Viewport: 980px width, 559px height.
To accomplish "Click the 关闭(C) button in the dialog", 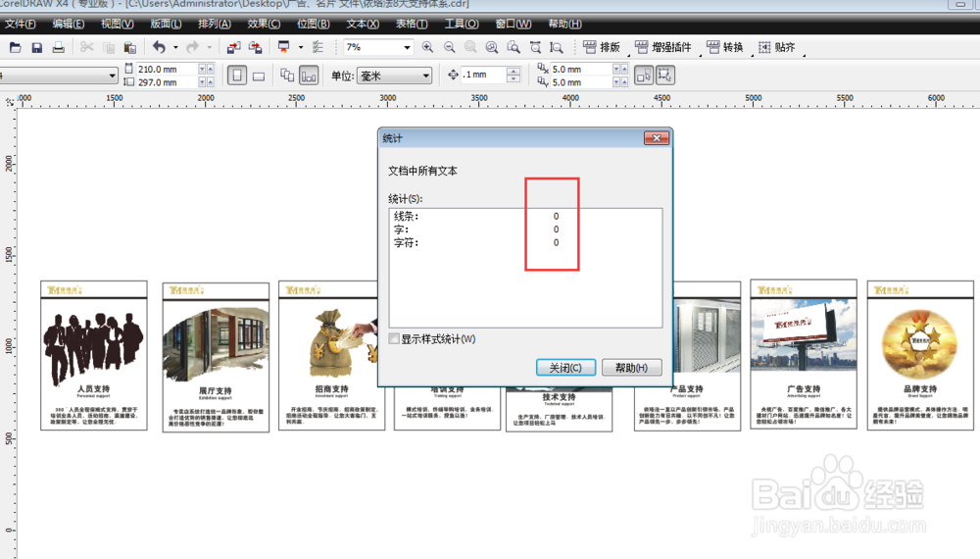I will point(565,367).
